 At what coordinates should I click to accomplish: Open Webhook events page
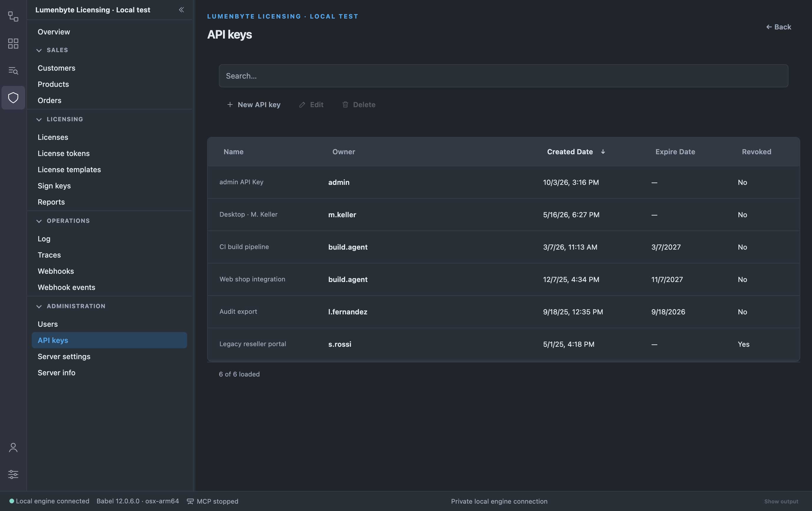pos(109,287)
